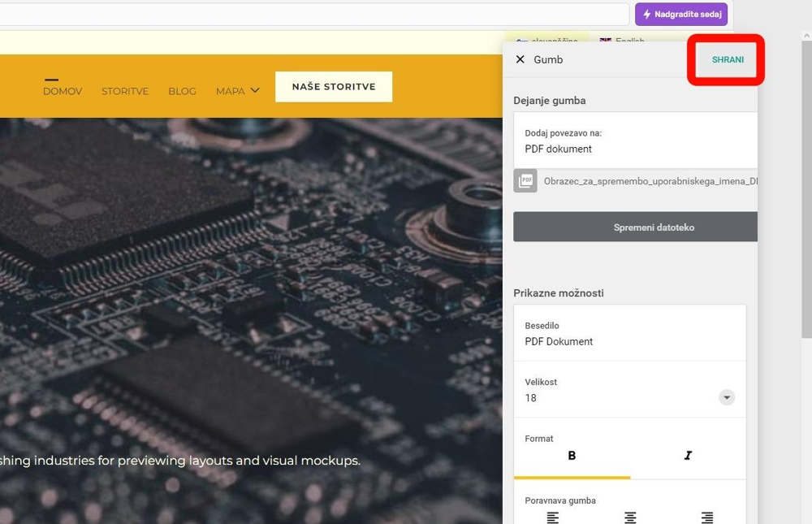The height and width of the screenshot is (524, 812).
Task: Switch language to English
Action: pos(623,41)
